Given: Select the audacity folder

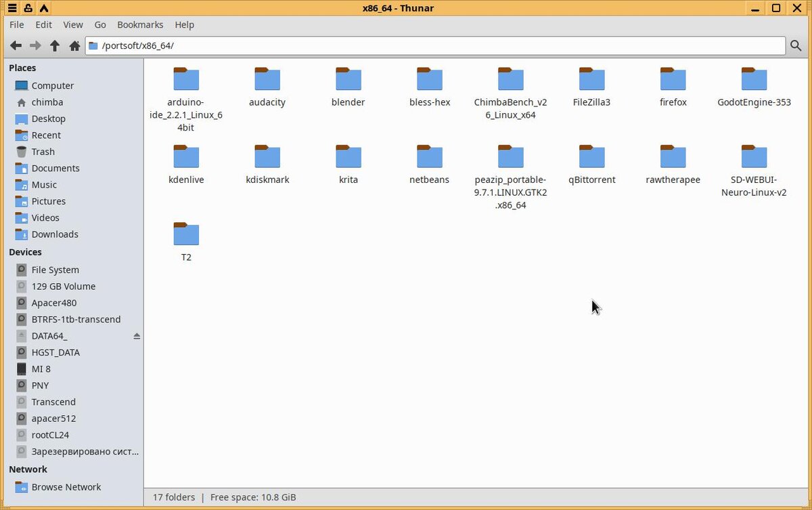Looking at the screenshot, I should pyautogui.click(x=267, y=87).
